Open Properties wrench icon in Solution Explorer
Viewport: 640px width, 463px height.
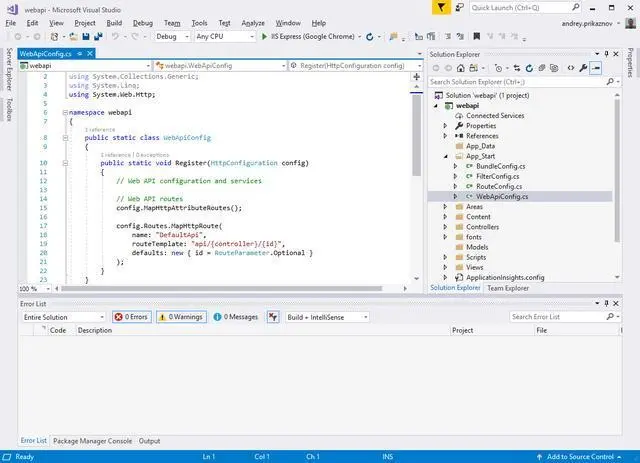click(583, 68)
